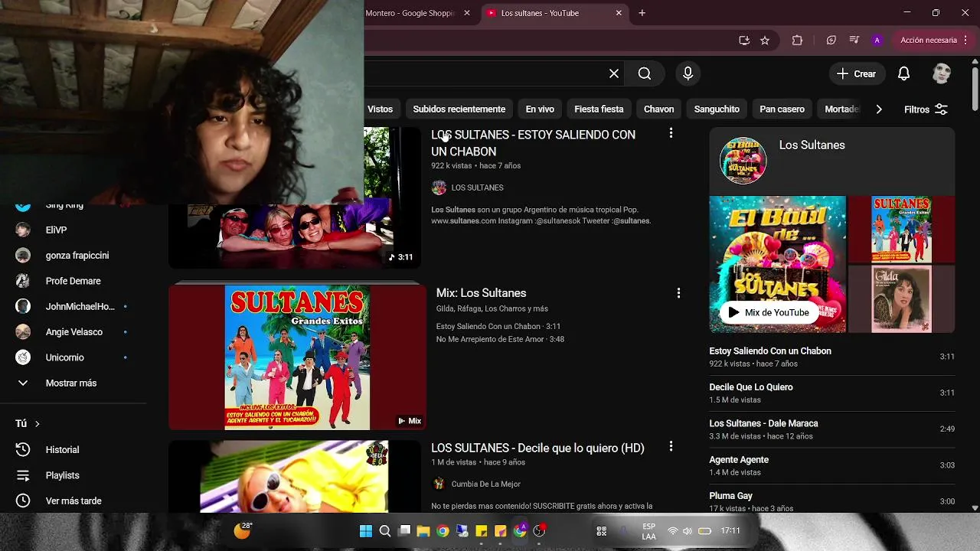
Task: Open the Gilda album thumbnail
Action: [x=901, y=298]
